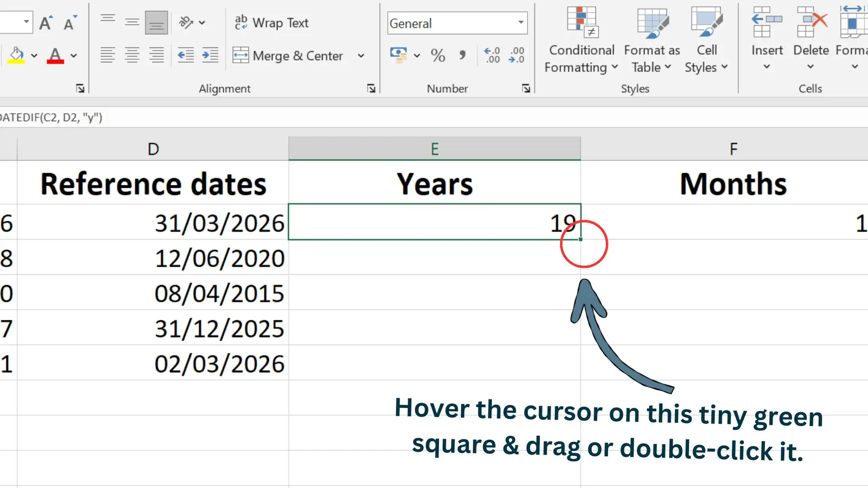Expand the Merge & Center dropdown

(361, 56)
